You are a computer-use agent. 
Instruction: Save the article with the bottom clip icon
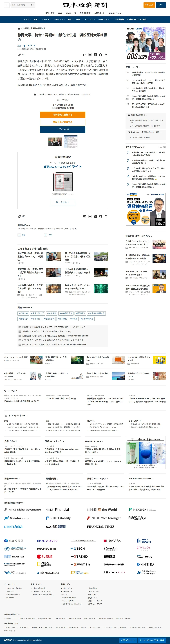click(20, 216)
